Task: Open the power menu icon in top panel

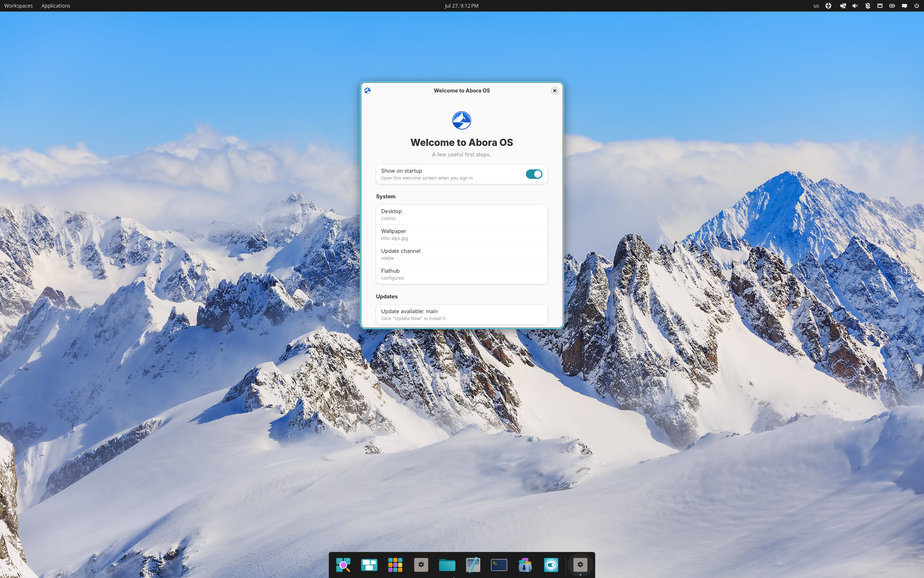Action: pyautogui.click(x=916, y=6)
